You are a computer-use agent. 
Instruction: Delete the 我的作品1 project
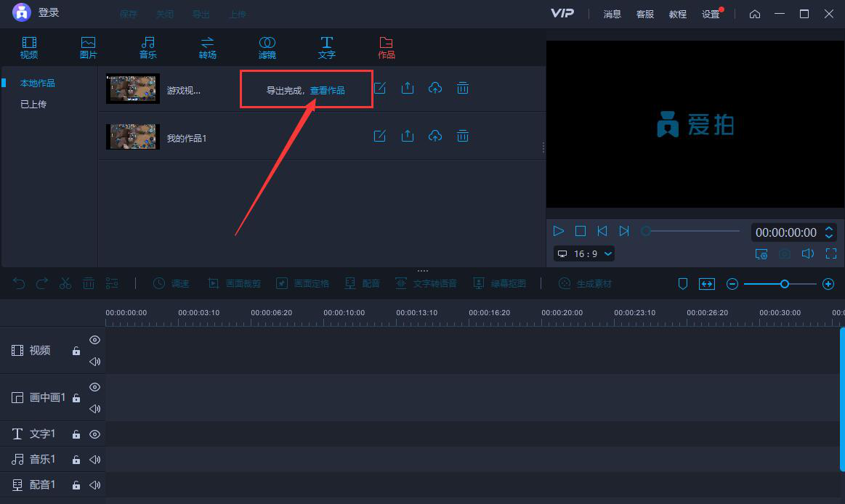pos(462,136)
